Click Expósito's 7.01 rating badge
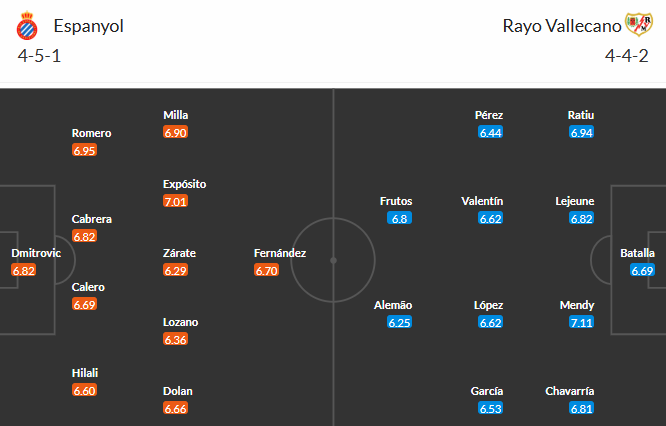The height and width of the screenshot is (426, 666). point(175,201)
